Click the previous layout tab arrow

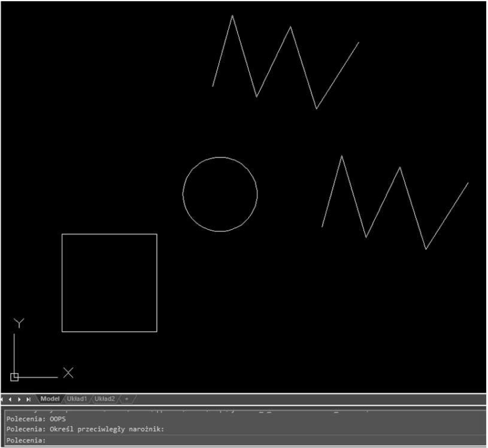(11, 399)
